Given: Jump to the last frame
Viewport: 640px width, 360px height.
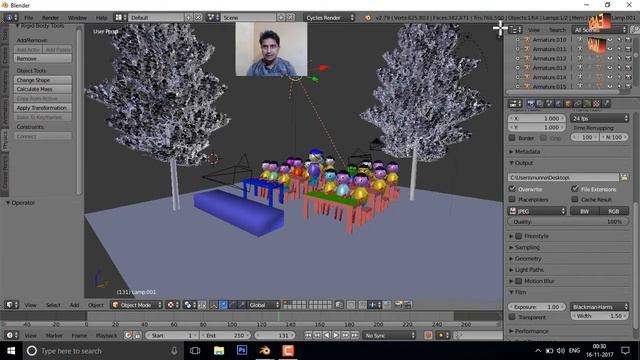Looking at the screenshot, I should click(x=354, y=336).
